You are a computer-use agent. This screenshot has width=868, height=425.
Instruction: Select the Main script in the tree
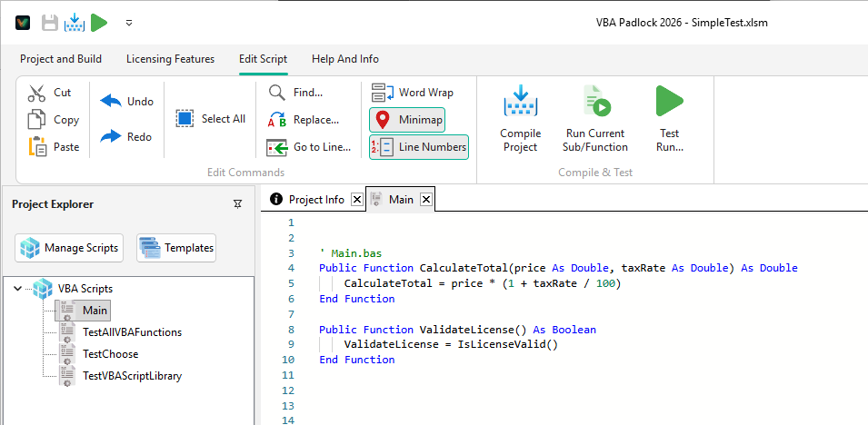point(95,310)
